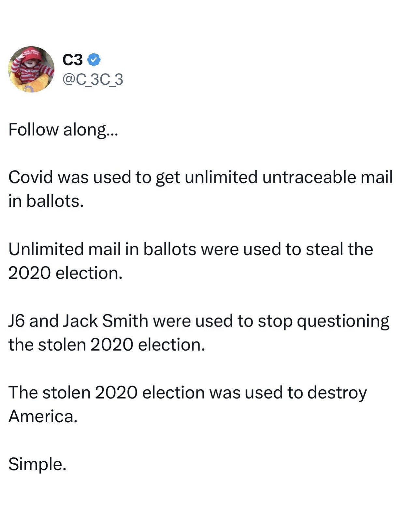Open the C3 display name
420x532 pixels.
pos(72,60)
